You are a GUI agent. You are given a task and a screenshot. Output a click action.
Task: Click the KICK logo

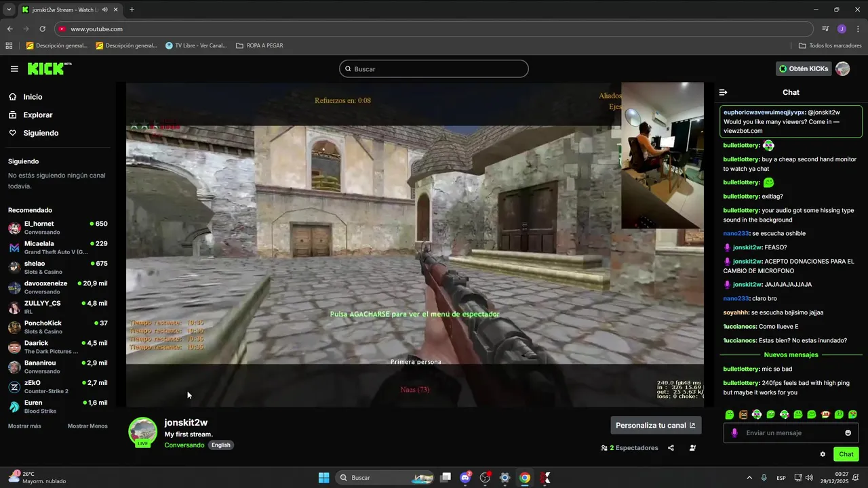tap(49, 68)
